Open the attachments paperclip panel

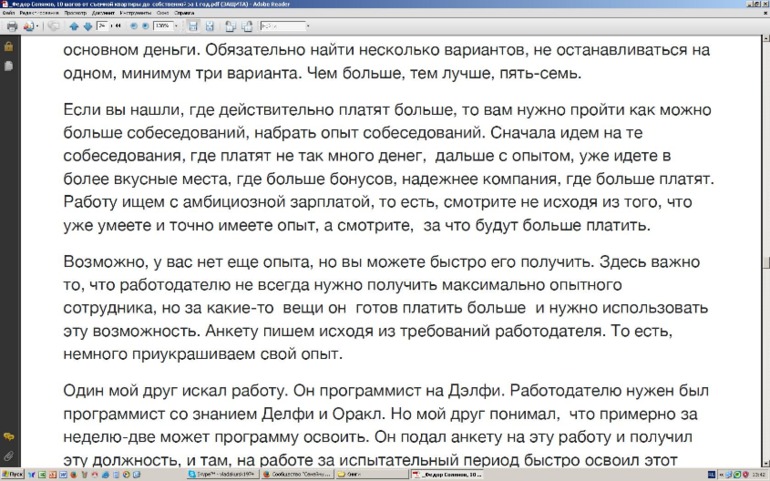8,456
